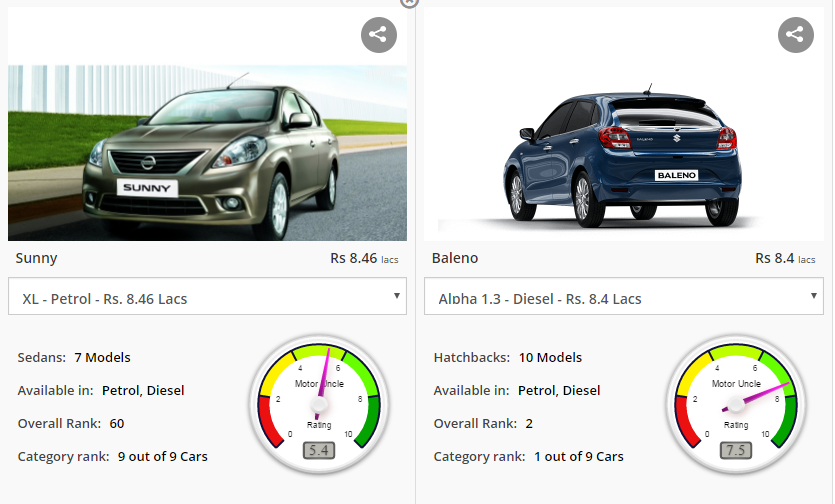835x504 pixels.
Task: Click the share icon on Baleno card
Action: [x=796, y=35]
